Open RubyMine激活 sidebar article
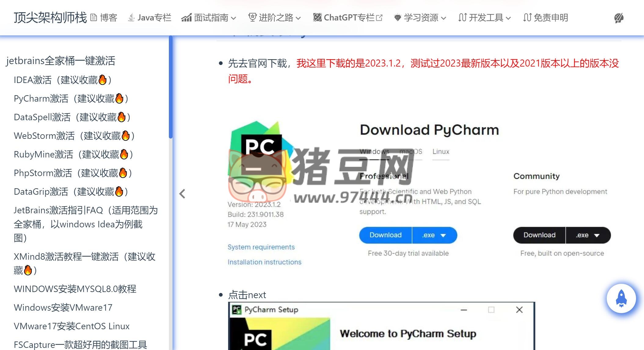The width and height of the screenshot is (644, 350). point(74,154)
